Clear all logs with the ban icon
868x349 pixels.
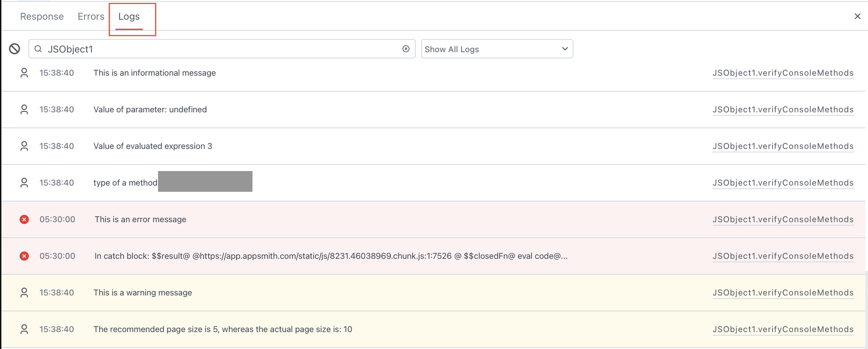pos(15,49)
